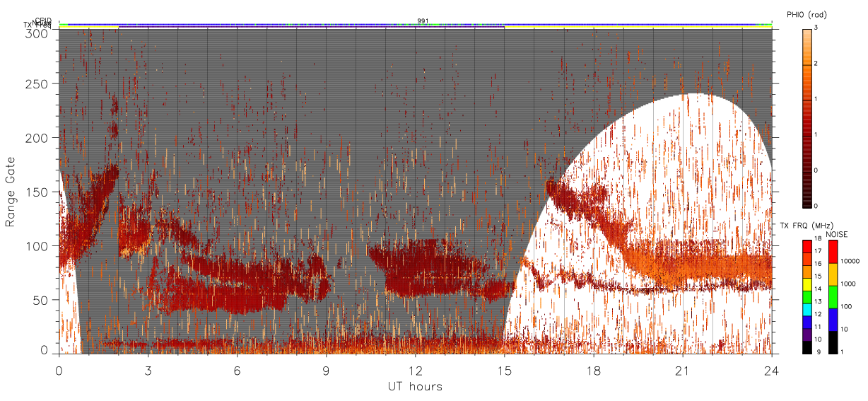Click x-axis tick label "9" under plot

(327, 370)
